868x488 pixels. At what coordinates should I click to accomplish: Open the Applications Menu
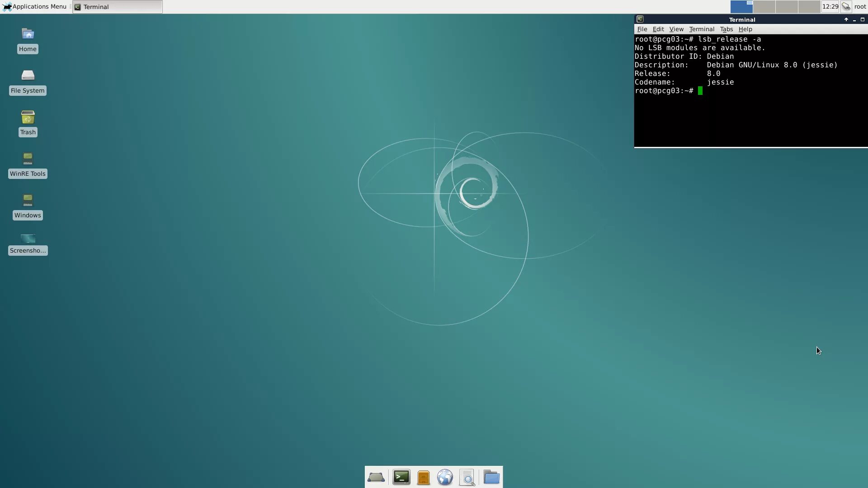(x=34, y=6)
